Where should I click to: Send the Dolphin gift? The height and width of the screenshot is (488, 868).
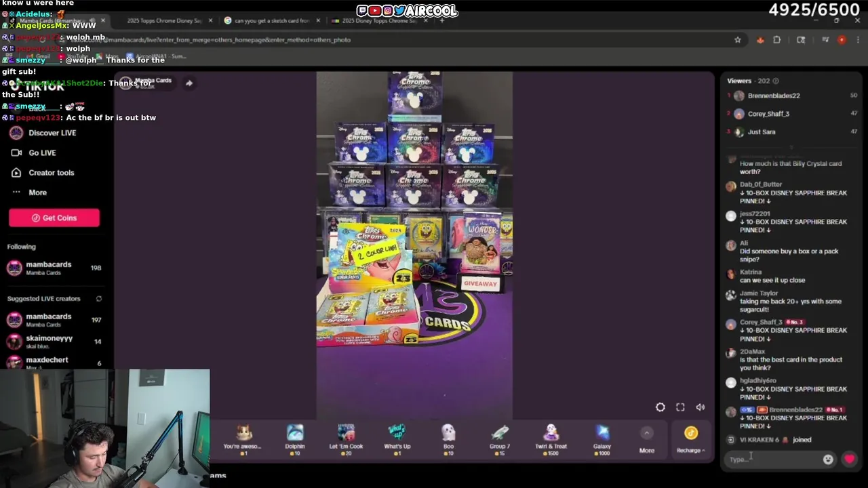(x=295, y=438)
